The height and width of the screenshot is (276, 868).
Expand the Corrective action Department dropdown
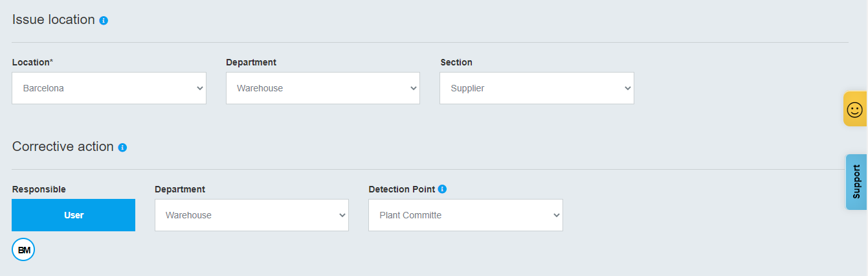(251, 215)
